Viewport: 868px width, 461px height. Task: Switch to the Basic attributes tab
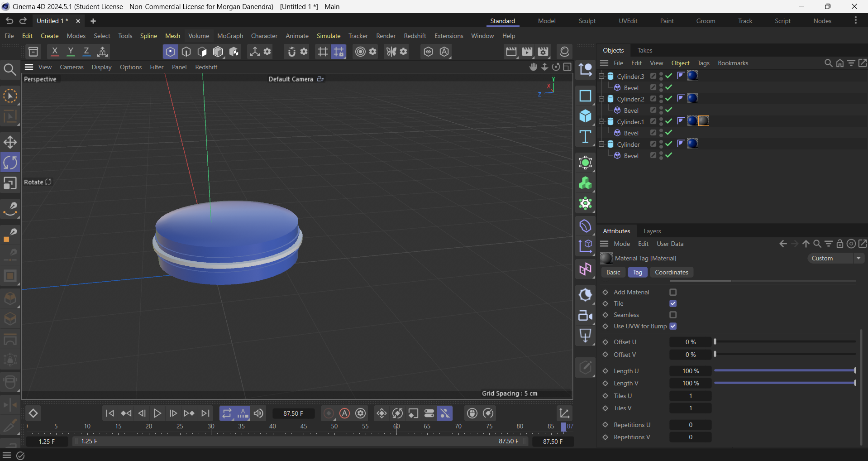pos(613,272)
